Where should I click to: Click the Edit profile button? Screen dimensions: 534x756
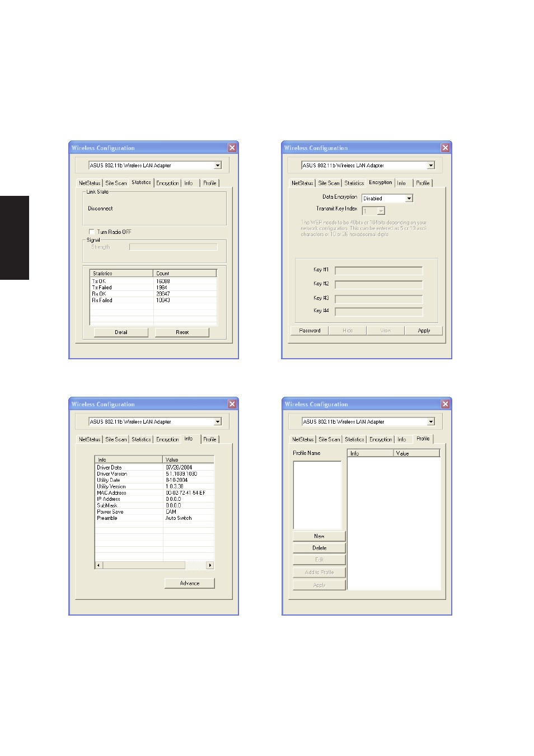click(x=319, y=560)
